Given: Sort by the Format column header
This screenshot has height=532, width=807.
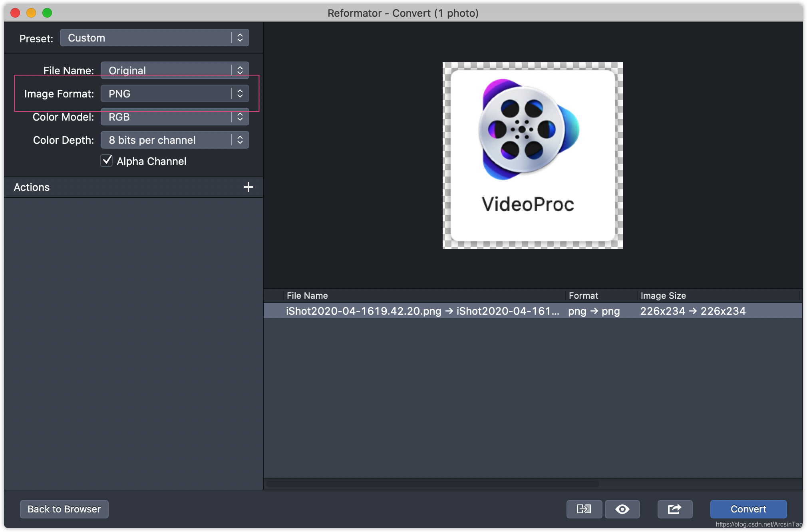Looking at the screenshot, I should point(583,296).
